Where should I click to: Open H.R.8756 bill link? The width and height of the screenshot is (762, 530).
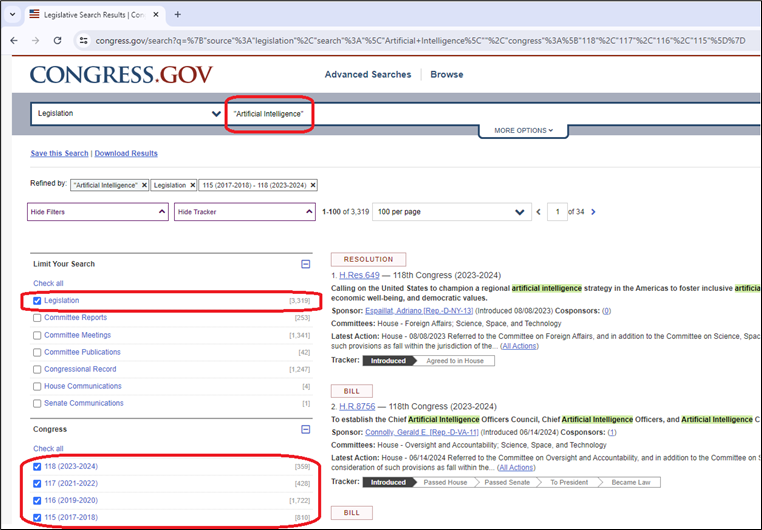[x=357, y=406]
